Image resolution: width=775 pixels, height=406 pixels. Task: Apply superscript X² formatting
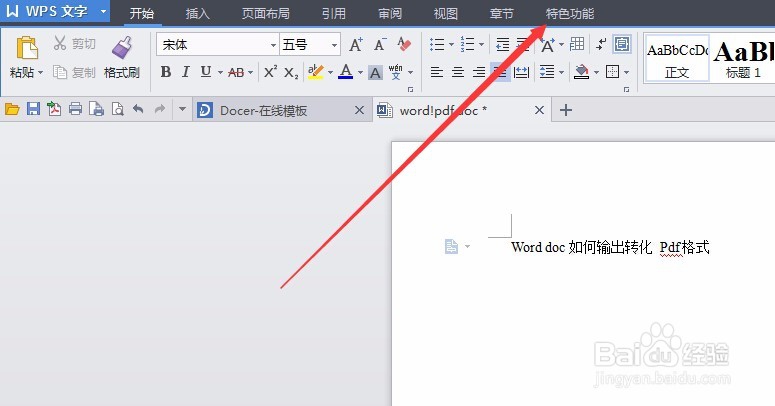[x=270, y=72]
